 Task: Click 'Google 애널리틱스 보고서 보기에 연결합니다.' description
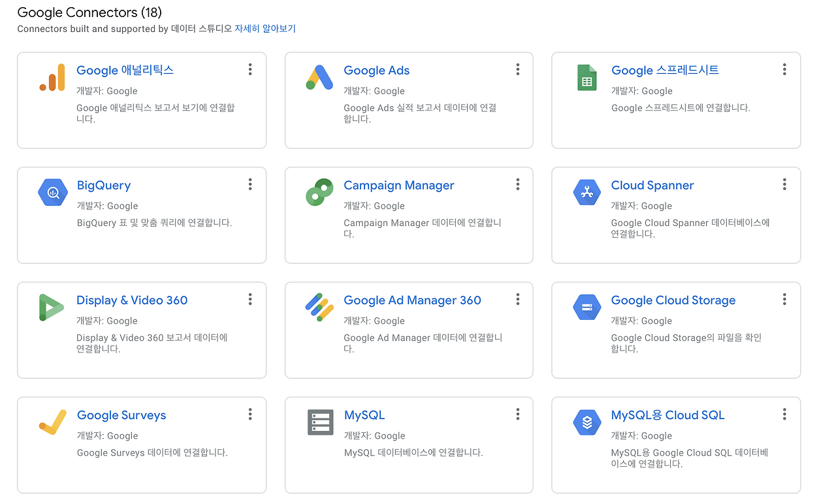(x=155, y=114)
